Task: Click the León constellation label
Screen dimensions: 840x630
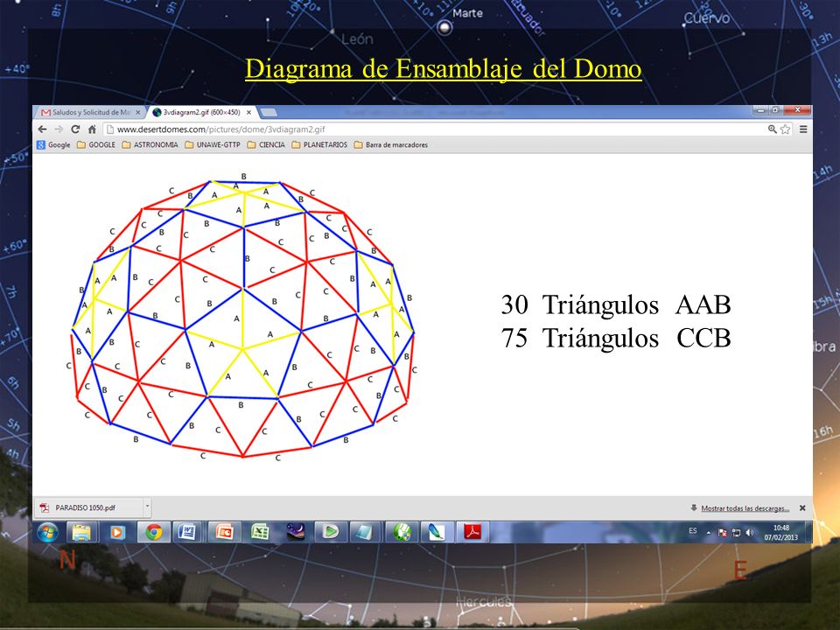Action: coord(357,39)
